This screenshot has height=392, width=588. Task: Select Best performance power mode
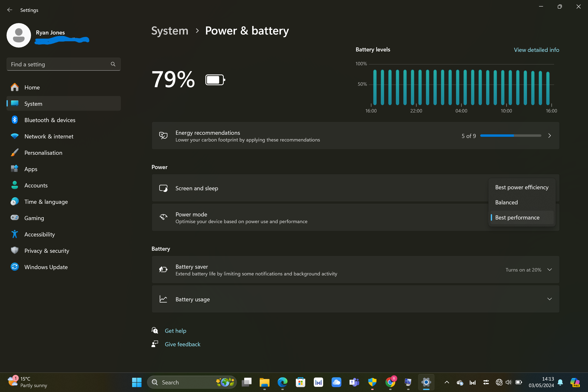(x=522, y=217)
